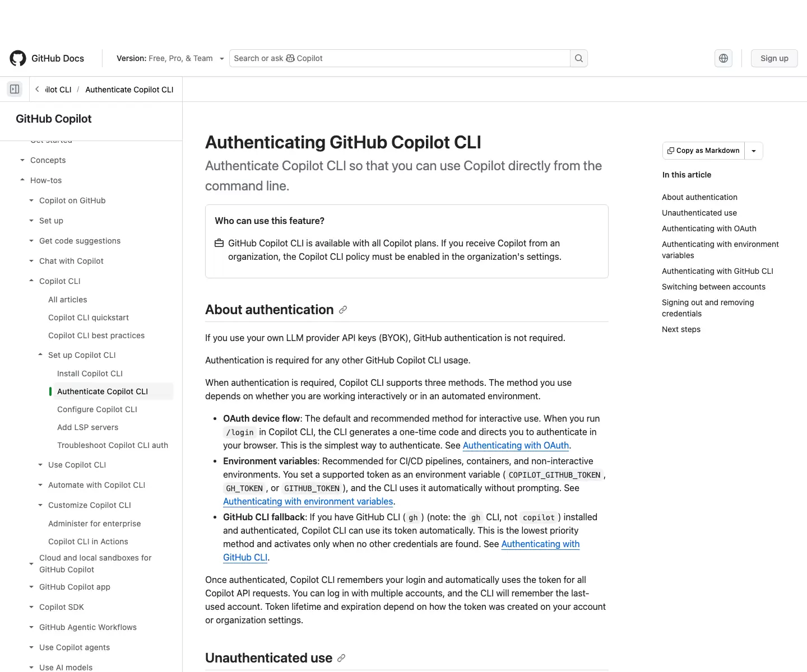
Task: Open Copilot CLI best practices page
Action: [x=96, y=335]
